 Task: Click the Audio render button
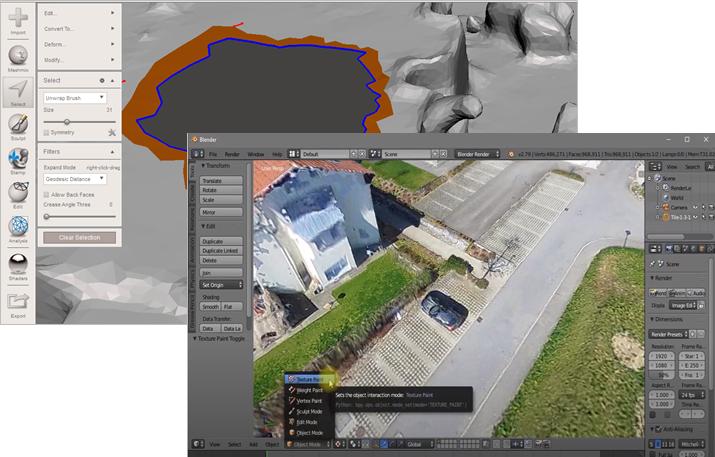696,292
